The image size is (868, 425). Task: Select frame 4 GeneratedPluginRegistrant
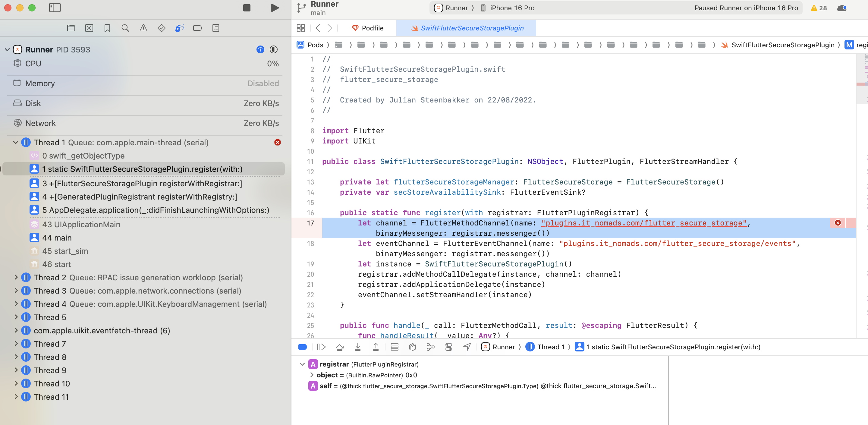[x=134, y=197]
